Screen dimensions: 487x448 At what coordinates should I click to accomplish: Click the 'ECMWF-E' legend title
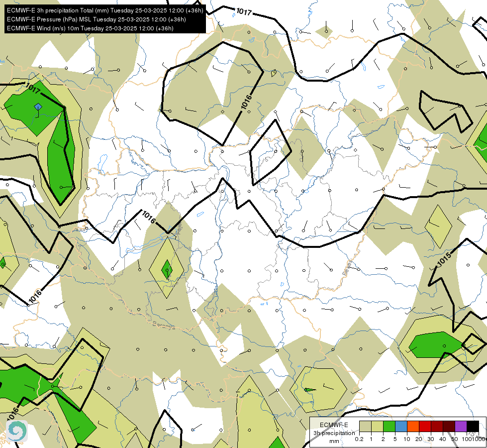tap(334, 425)
